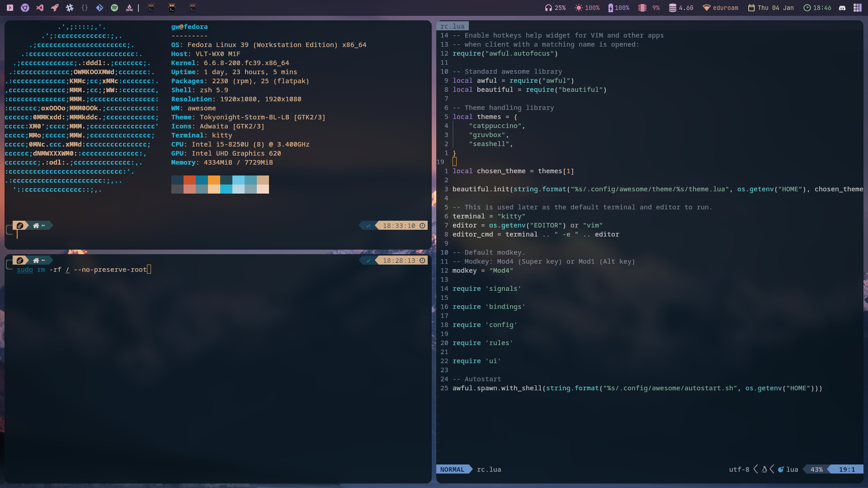The width and height of the screenshot is (868, 488).
Task: Click the -- Autostart comment line
Action: point(476,379)
